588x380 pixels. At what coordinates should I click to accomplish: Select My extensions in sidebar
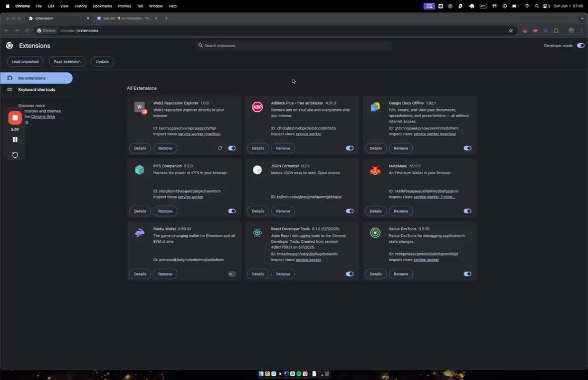click(36, 78)
